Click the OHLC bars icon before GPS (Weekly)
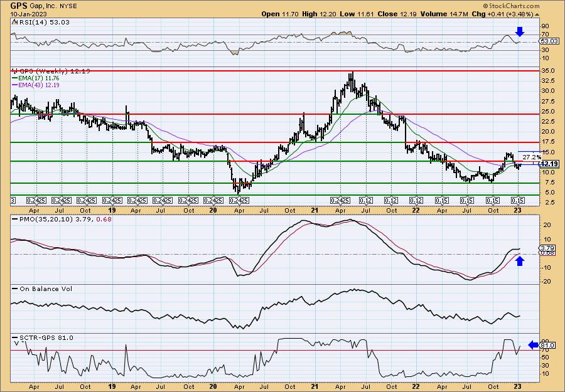Image resolution: width=565 pixels, height=392 pixels. [14, 71]
